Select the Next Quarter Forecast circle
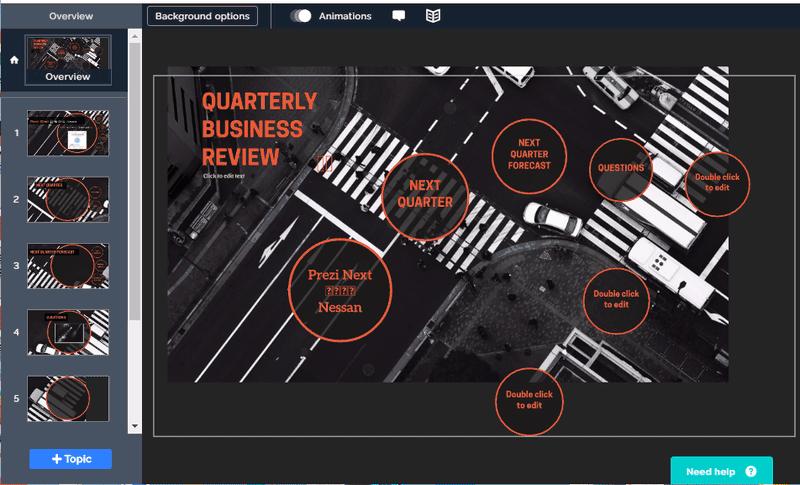This screenshot has height=485, width=800. pyautogui.click(x=529, y=156)
